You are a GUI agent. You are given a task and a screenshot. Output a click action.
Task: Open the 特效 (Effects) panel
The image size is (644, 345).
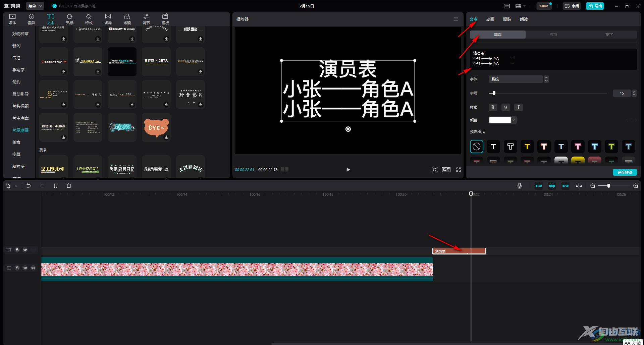click(x=89, y=19)
